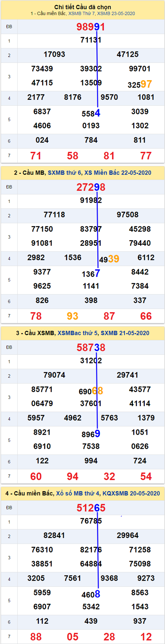Viewport: 165px width, 644px height.
Task: Click the orange prize-7 number 93
Action: [73, 316]
